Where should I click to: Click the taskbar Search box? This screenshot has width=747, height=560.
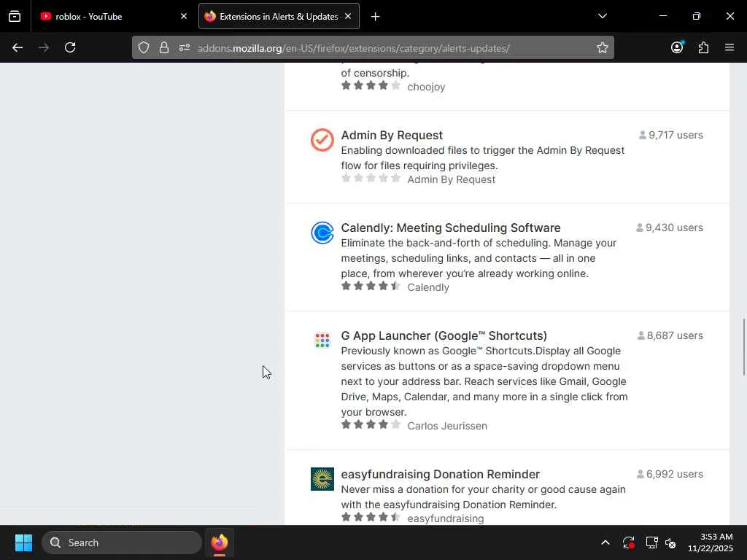(x=122, y=542)
